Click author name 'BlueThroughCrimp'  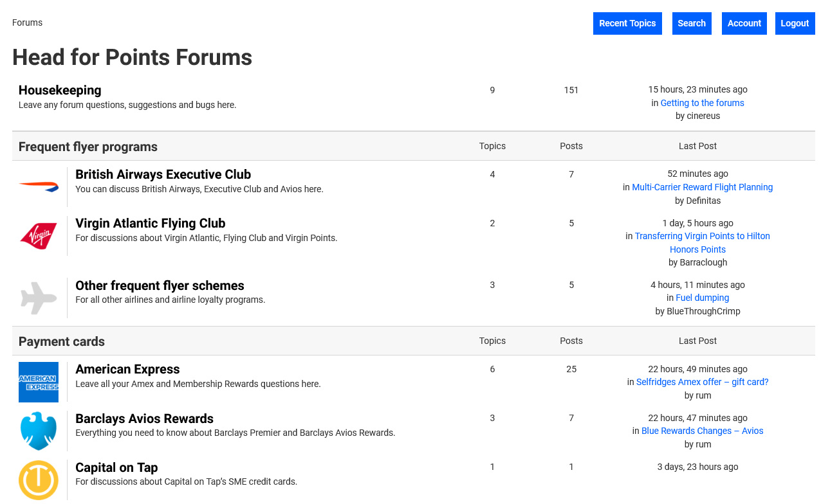tap(703, 311)
